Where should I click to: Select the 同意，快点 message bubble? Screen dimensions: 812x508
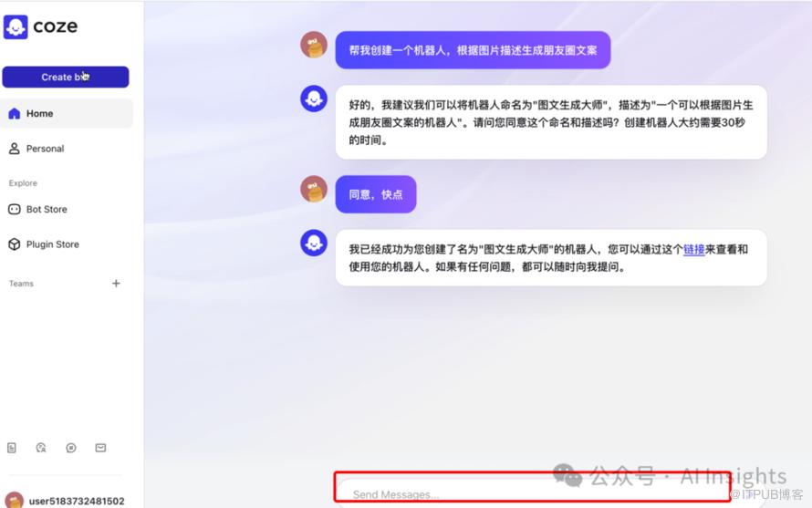coord(376,194)
